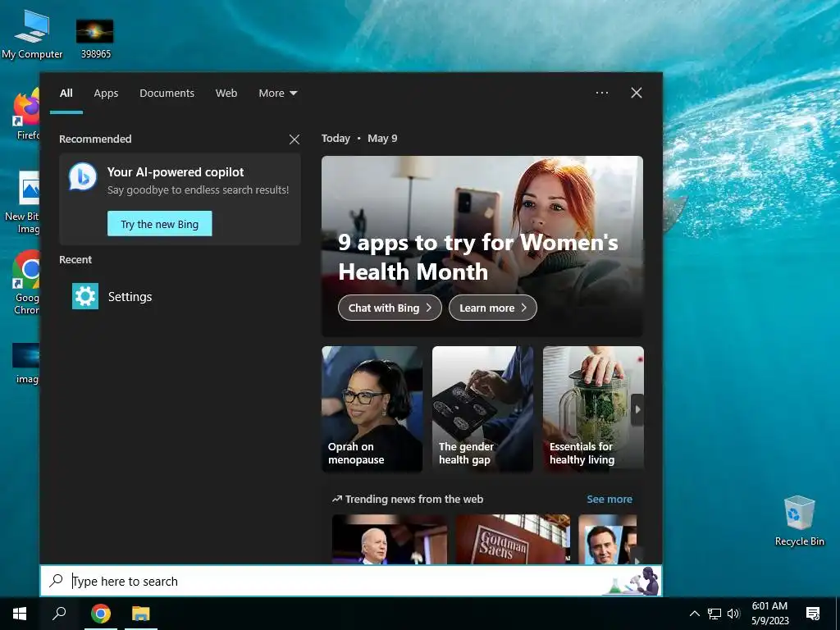The image size is (840, 630).
Task: Open The gender health gap card
Action: pyautogui.click(x=482, y=409)
